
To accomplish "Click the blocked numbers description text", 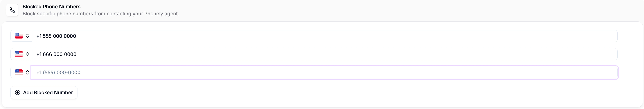I will (x=101, y=14).
